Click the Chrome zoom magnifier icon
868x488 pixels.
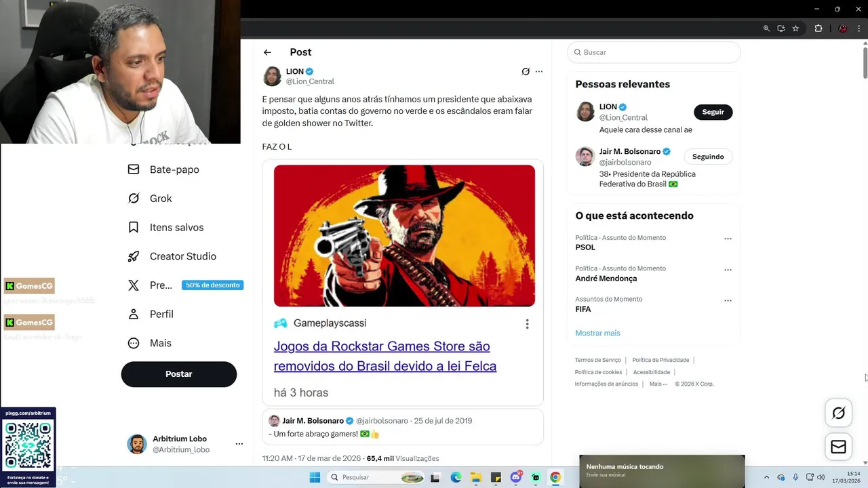click(766, 28)
